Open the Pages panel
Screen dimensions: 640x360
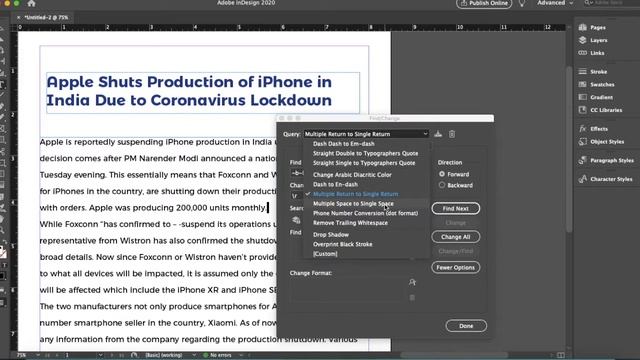592,27
